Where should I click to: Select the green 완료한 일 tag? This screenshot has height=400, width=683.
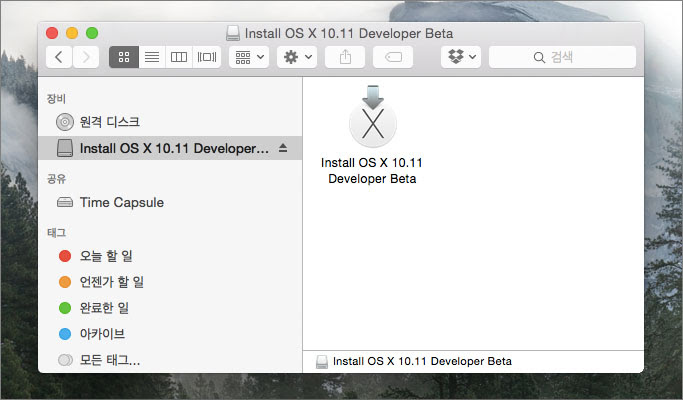click(x=170, y=308)
